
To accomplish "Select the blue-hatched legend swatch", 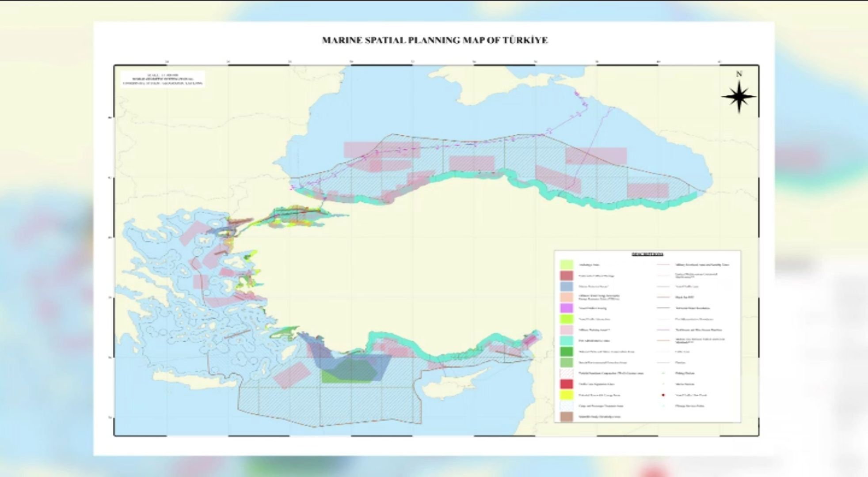I will pos(567,405).
